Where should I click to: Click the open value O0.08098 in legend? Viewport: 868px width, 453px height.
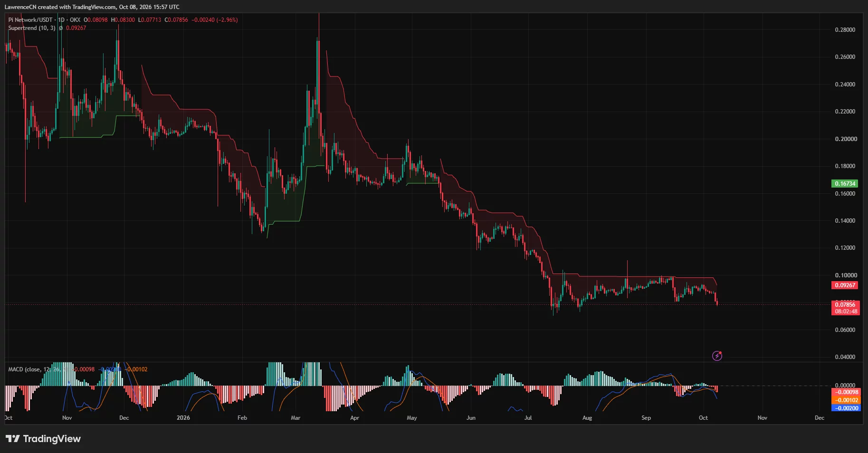point(96,20)
